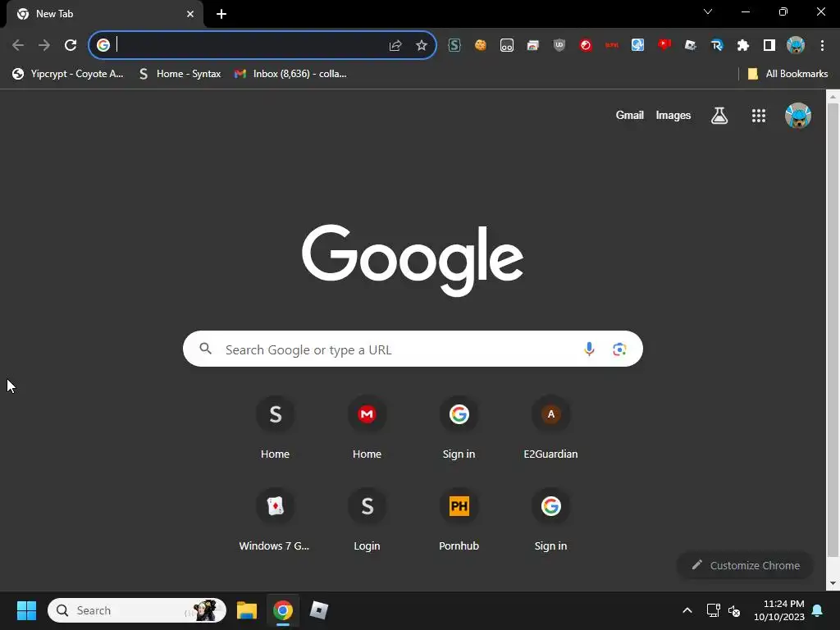Bookmark this tab with the star icon
The width and height of the screenshot is (840, 630).
coord(422,46)
